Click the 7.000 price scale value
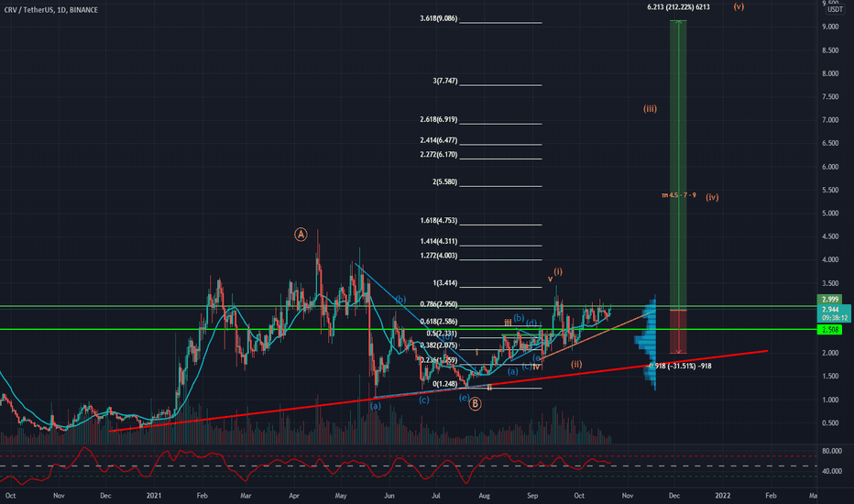Viewport: 854px width, 504px height. click(830, 120)
